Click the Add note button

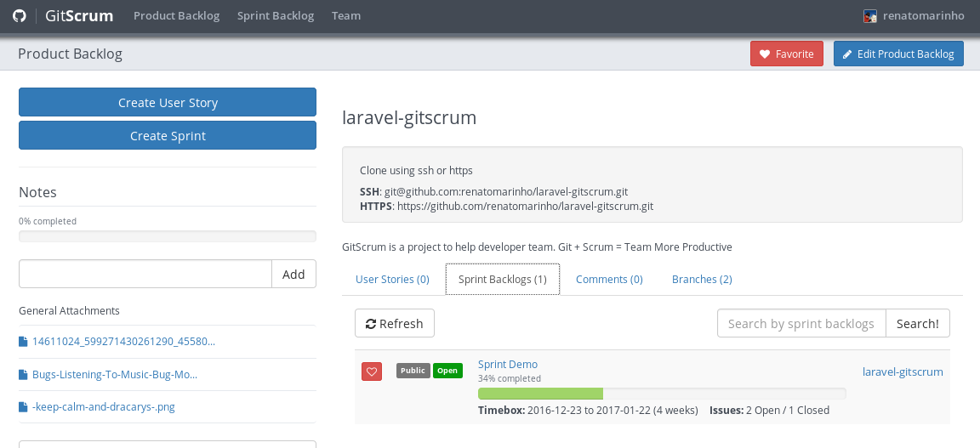293,275
